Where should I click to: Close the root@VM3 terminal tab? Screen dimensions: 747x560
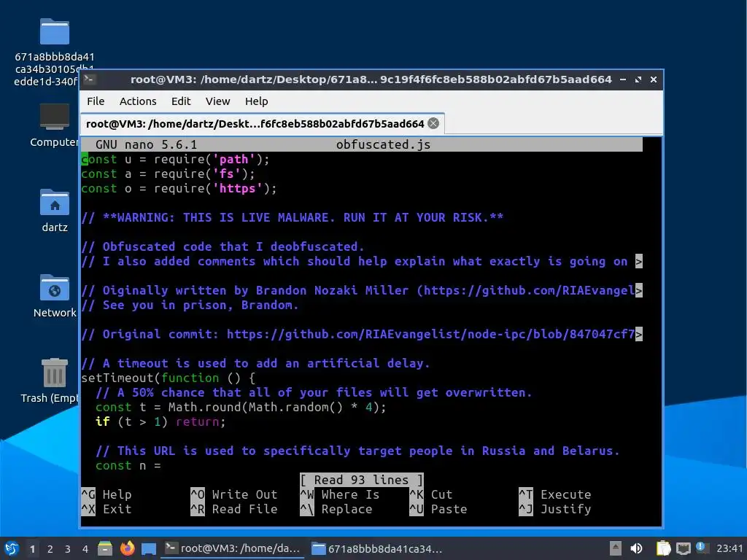tap(433, 124)
